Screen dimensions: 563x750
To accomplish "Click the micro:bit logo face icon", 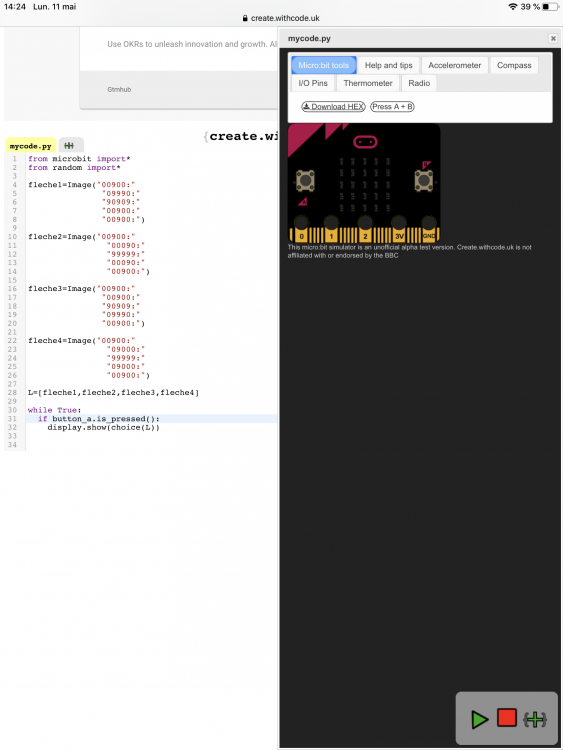I will [x=365, y=142].
